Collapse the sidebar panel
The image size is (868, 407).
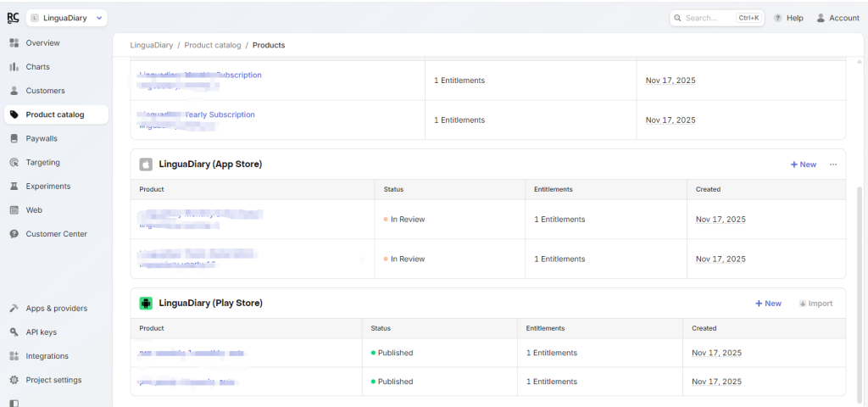[x=14, y=403]
